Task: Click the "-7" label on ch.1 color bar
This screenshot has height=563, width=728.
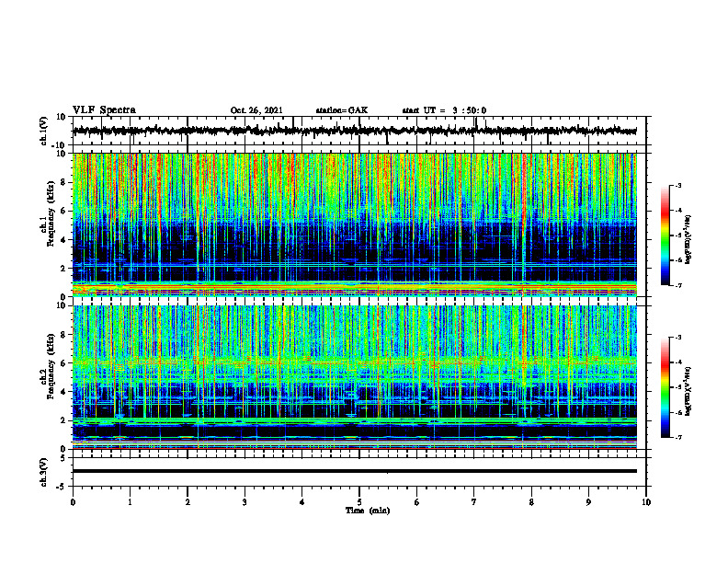Action: tap(677, 285)
